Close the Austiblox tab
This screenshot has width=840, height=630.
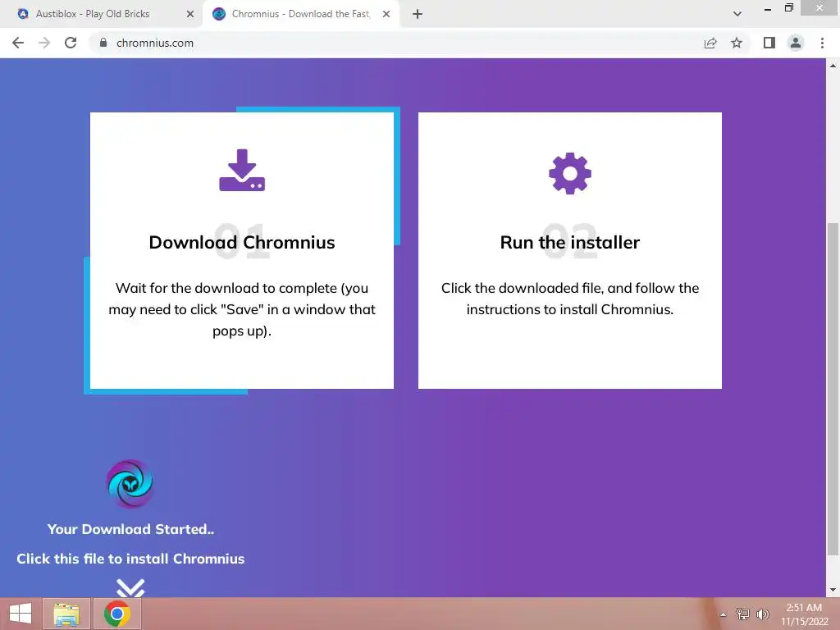[190, 15]
